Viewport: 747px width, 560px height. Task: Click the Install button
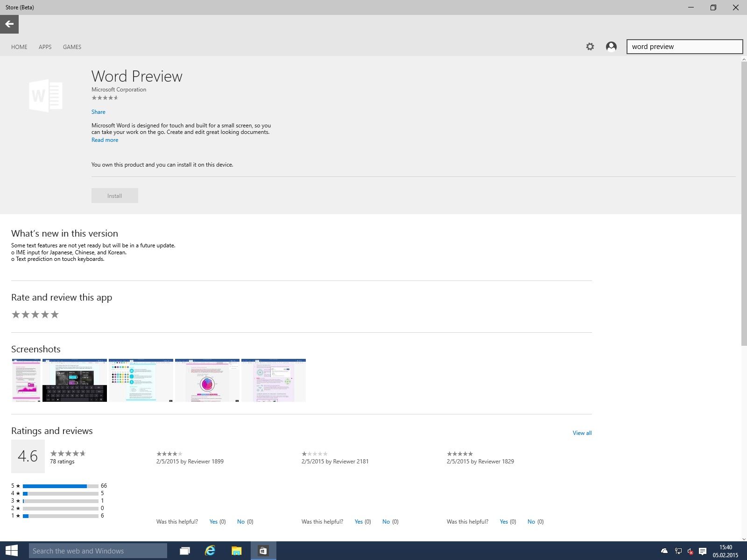(x=115, y=196)
